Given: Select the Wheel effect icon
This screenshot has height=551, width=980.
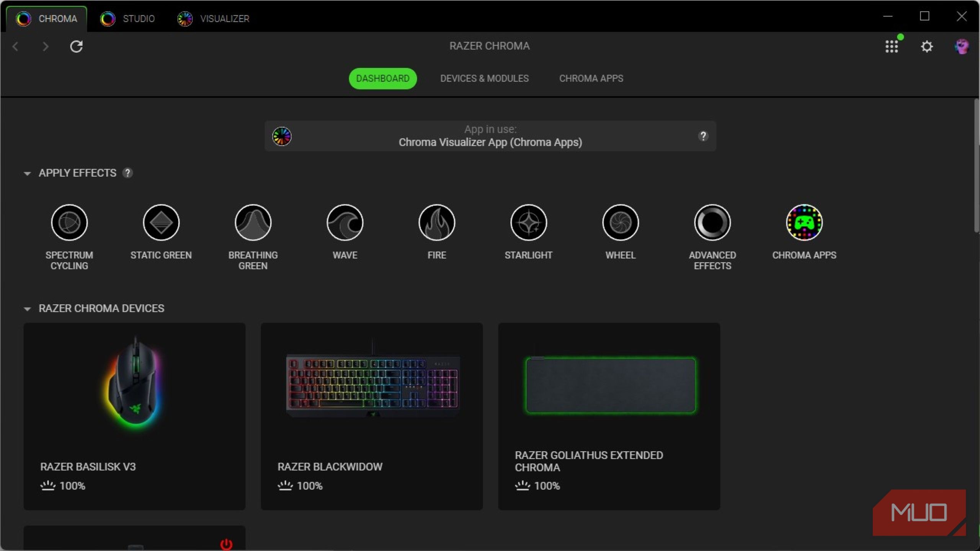Looking at the screenshot, I should pos(621,222).
